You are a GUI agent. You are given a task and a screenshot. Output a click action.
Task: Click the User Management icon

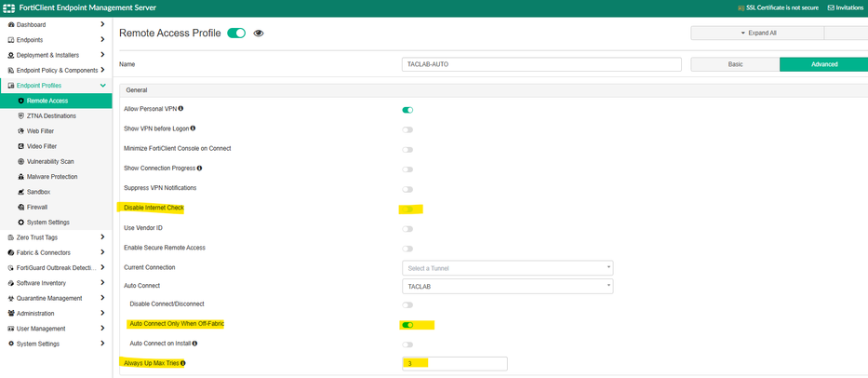11,329
